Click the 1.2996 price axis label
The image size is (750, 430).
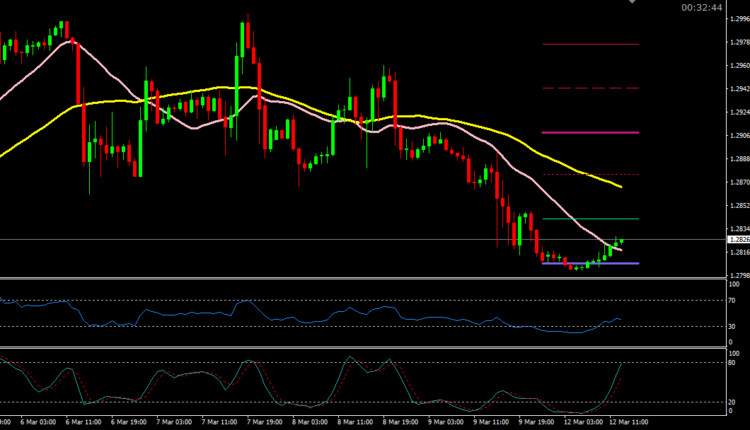738,19
